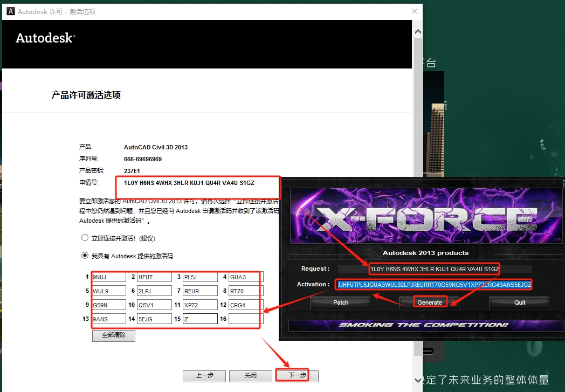Click activation code field 6 containing 2LPJ
This screenshot has height=392, width=565.
point(155,291)
